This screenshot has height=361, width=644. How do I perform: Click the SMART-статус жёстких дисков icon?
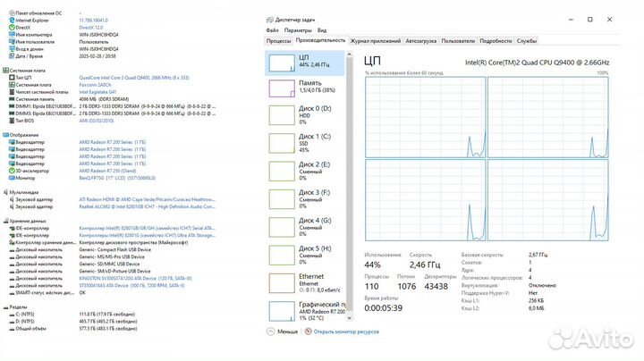coord(12,293)
